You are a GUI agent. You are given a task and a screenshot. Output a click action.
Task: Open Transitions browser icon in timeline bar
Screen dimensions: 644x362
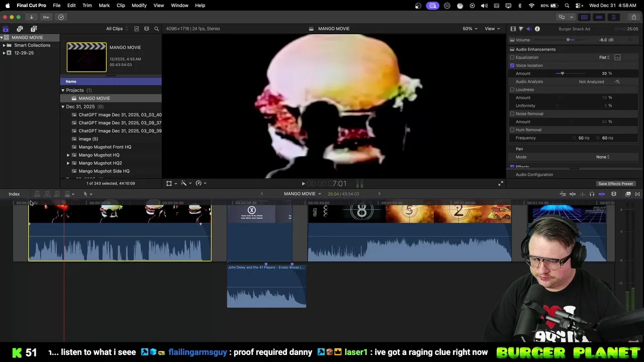click(637, 194)
